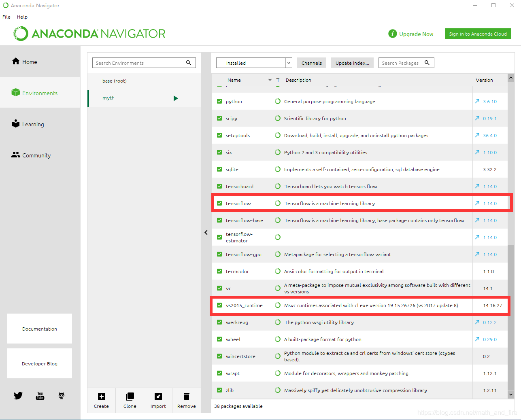Click the upgrade arrow for python 3.6.10

[x=477, y=102]
